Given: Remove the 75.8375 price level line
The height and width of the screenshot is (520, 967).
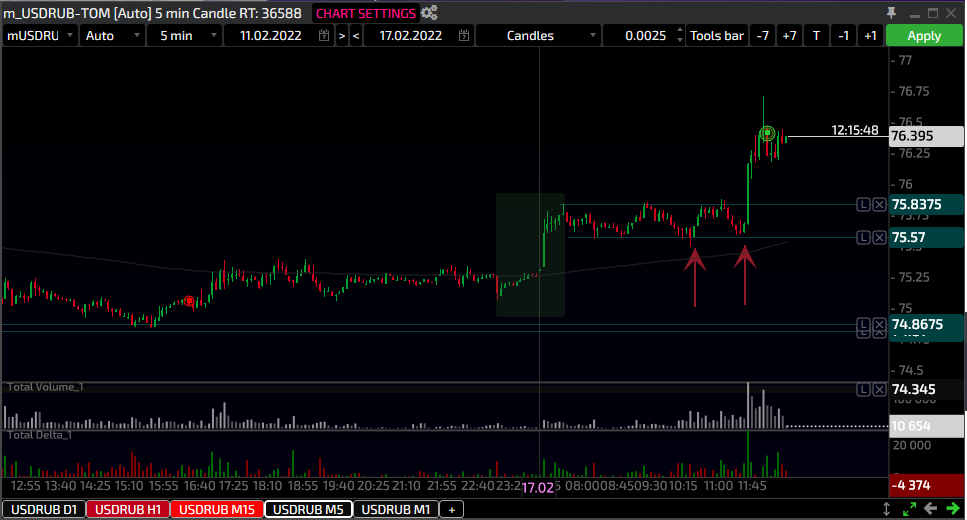Looking at the screenshot, I should pos(879,204).
